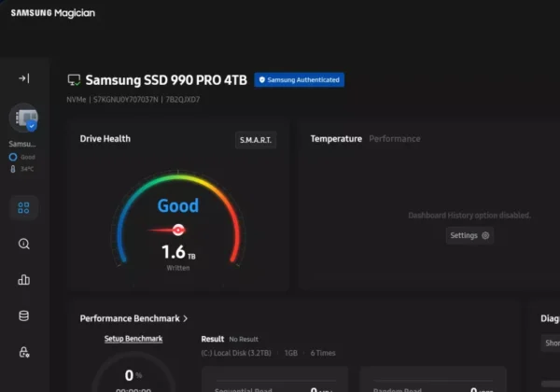Click the Samsung Authenticated badge
560x392 pixels.
point(300,79)
